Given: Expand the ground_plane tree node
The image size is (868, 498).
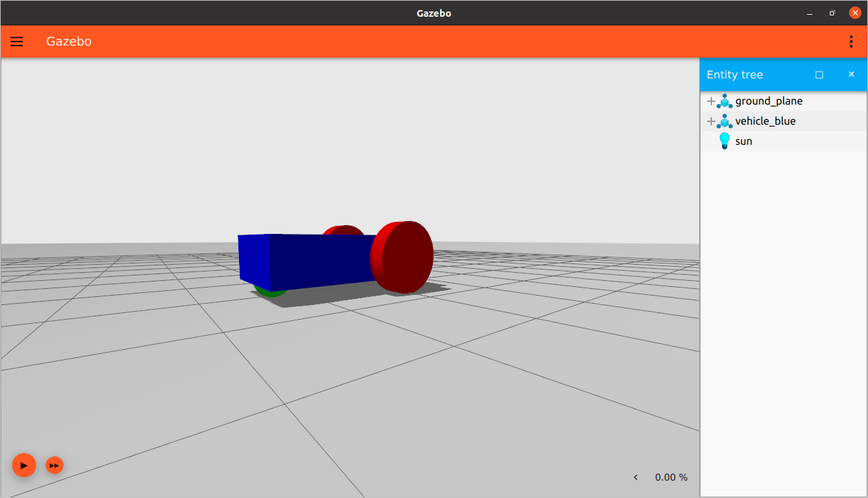Looking at the screenshot, I should [711, 101].
